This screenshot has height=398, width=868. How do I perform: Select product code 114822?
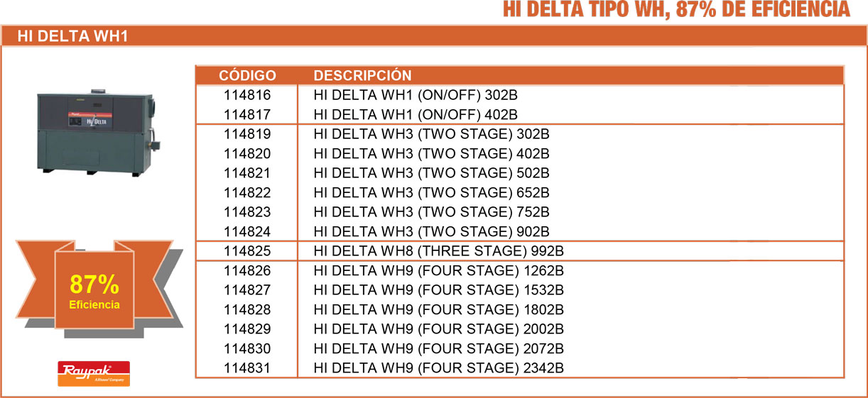pyautogui.click(x=247, y=193)
